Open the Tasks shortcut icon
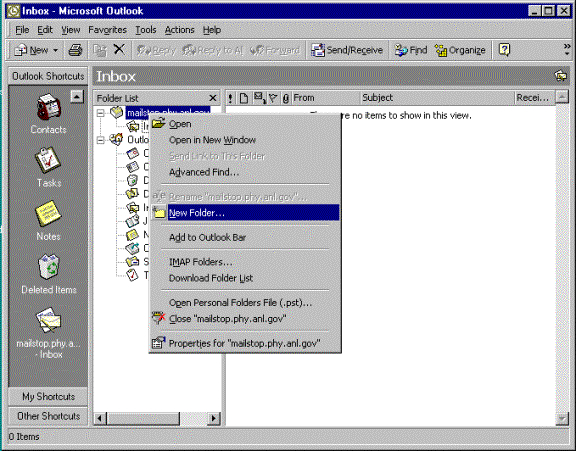This screenshot has height=451, width=576. 48,160
